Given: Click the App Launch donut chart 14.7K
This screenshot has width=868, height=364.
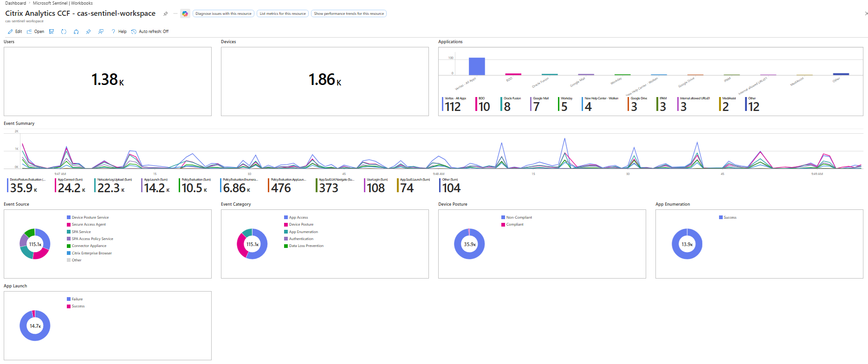Looking at the screenshot, I should click(x=35, y=325).
